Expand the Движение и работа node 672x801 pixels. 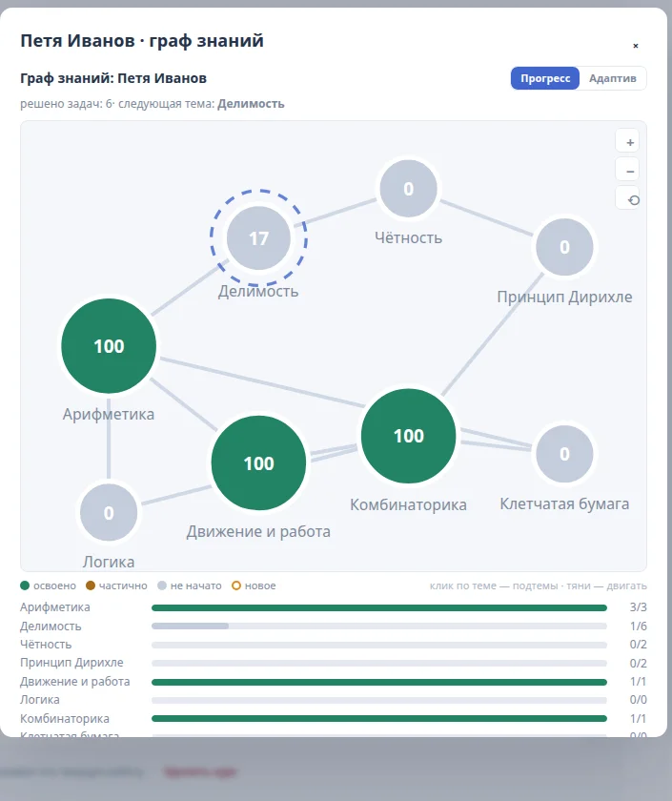(x=259, y=462)
